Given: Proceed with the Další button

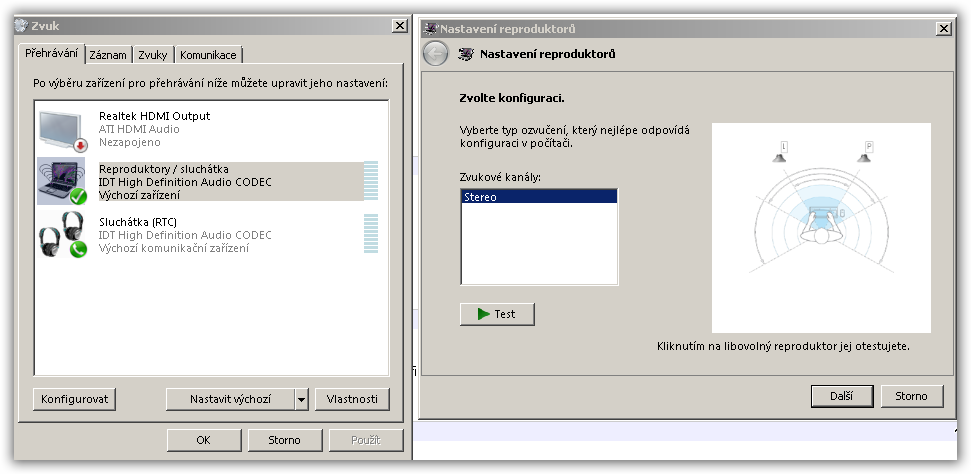Looking at the screenshot, I should (841, 396).
